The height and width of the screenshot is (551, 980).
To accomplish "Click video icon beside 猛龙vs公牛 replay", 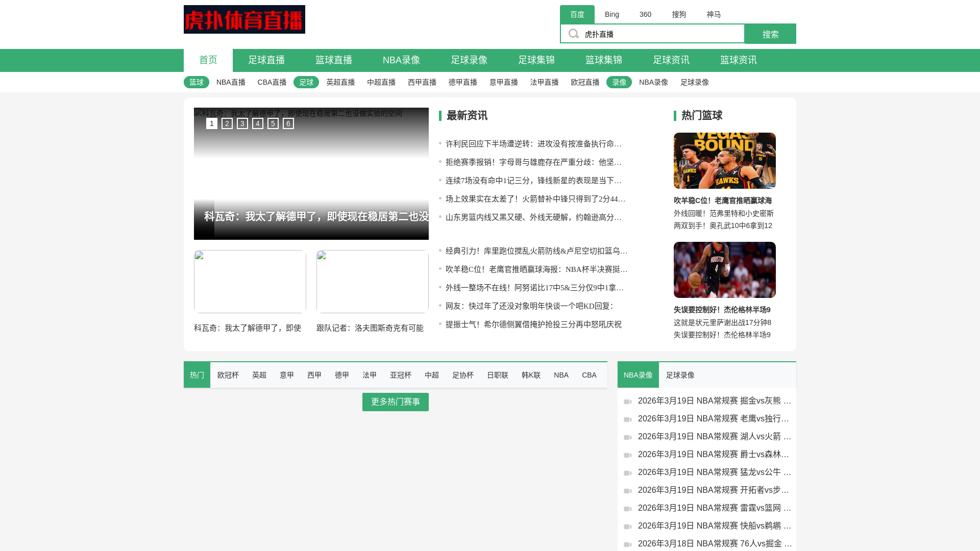I will point(628,473).
